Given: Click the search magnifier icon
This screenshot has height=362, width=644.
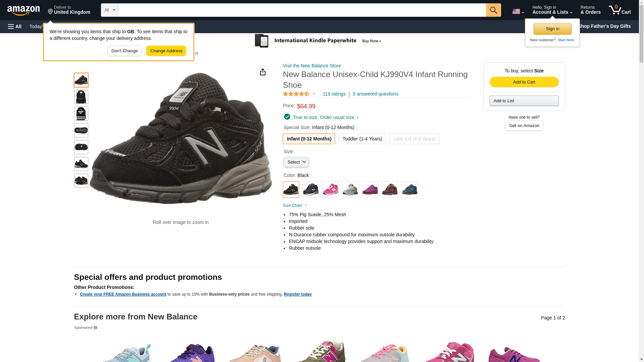Looking at the screenshot, I should [493, 10].
